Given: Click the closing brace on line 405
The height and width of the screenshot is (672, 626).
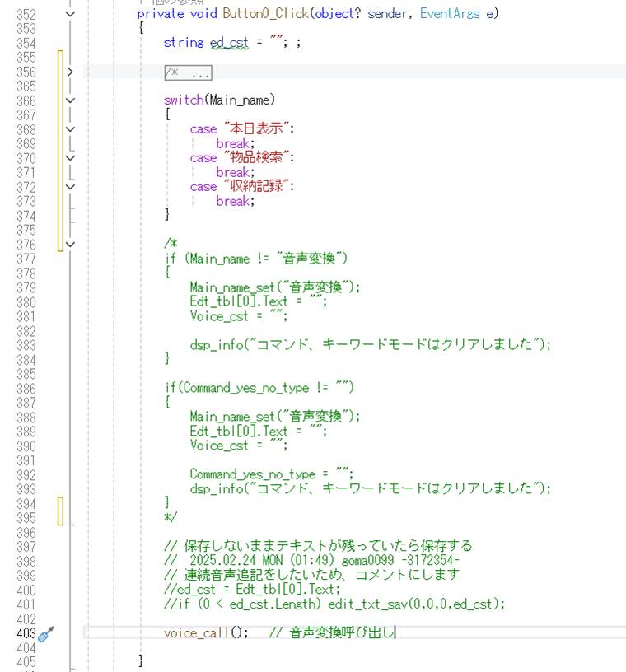Looking at the screenshot, I should (x=142, y=660).
